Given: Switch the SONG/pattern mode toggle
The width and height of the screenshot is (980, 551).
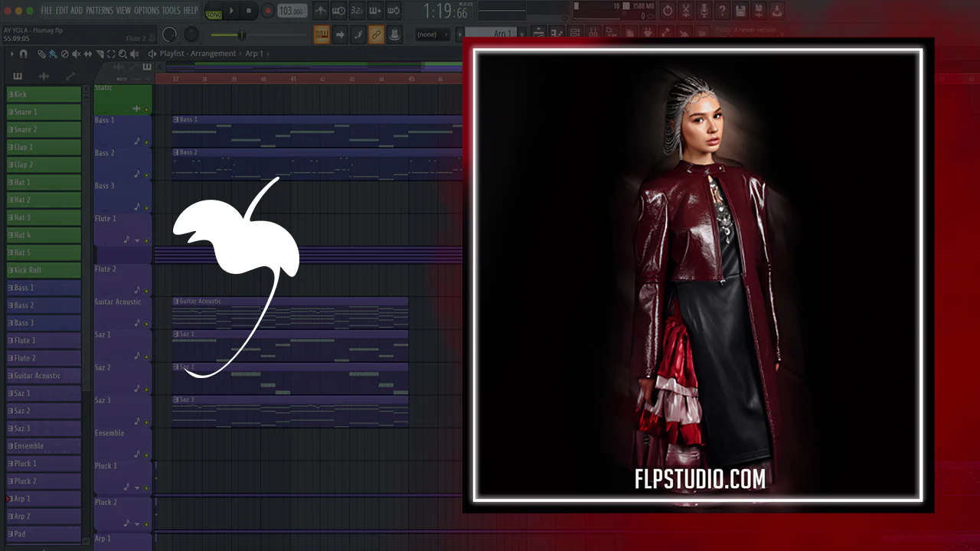Looking at the screenshot, I should 214,11.
